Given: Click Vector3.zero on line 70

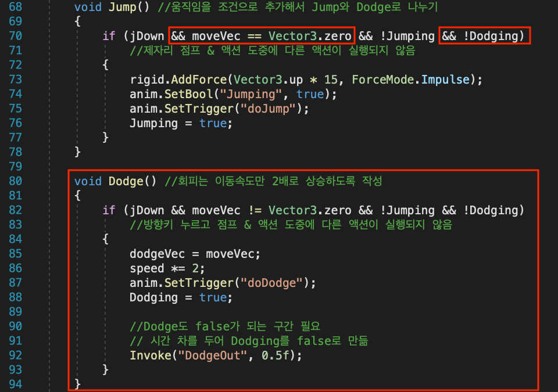Looking at the screenshot, I should 310,36.
